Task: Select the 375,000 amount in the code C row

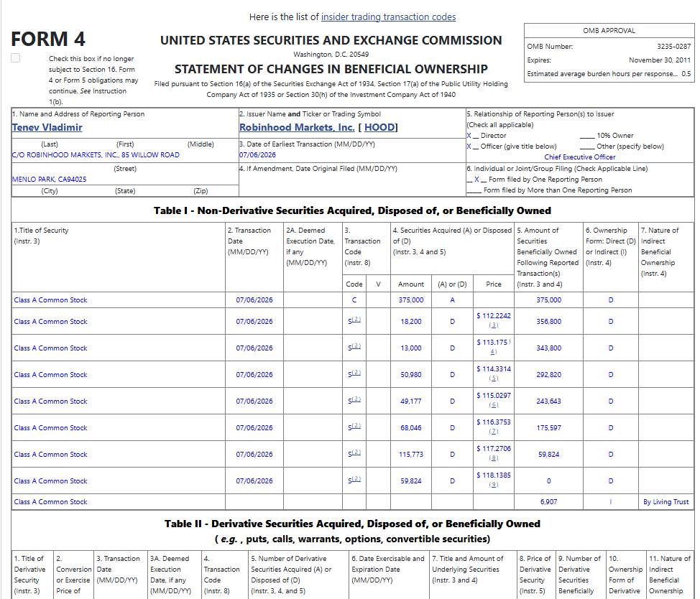Action: (410, 300)
